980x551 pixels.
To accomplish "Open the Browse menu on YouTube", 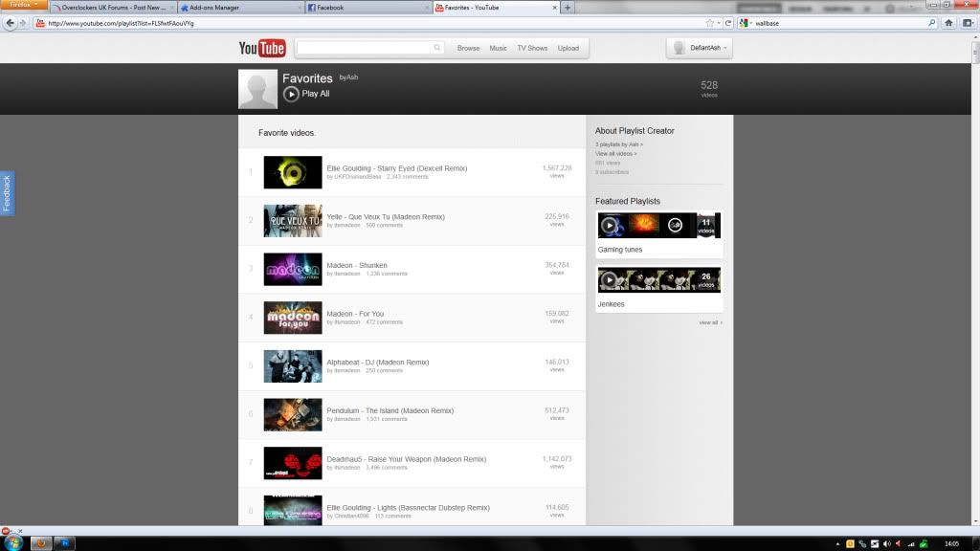I will click(x=468, y=48).
